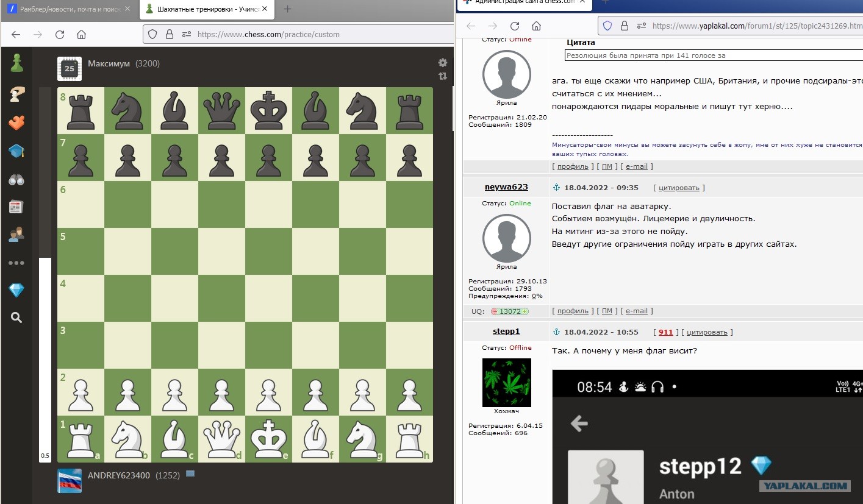
Task: Open Social via people icon in sidebar
Action: (16, 235)
